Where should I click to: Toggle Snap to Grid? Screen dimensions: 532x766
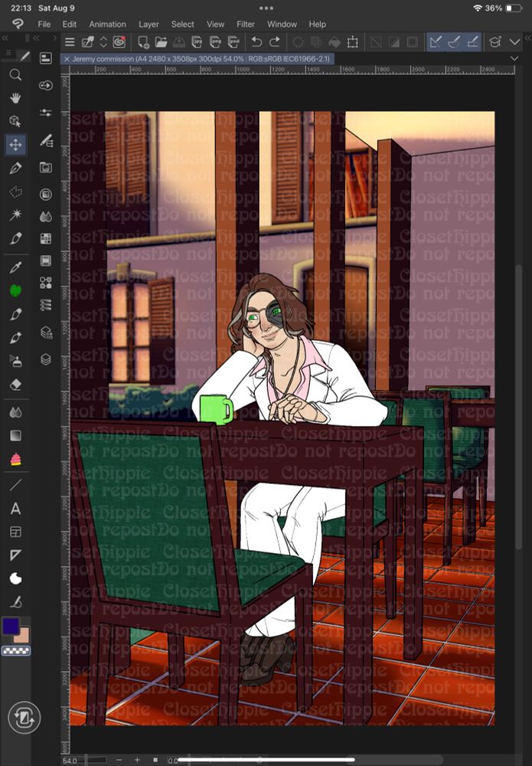click(472, 42)
